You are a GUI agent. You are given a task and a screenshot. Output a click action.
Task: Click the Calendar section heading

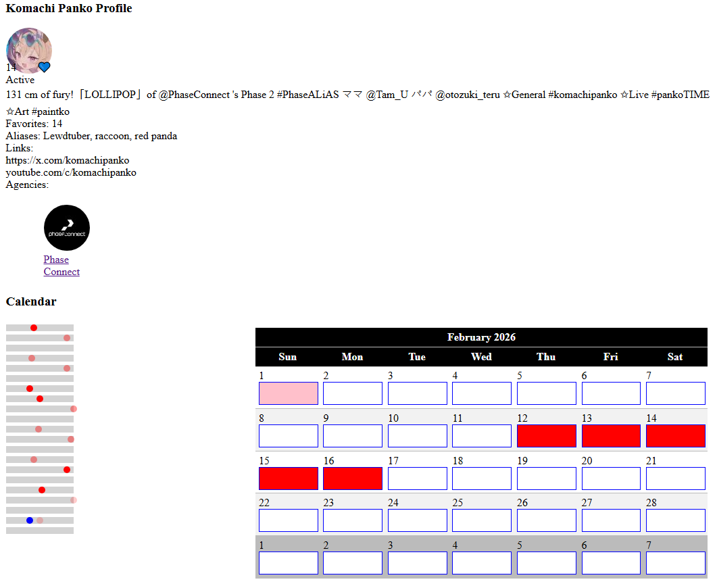31,302
